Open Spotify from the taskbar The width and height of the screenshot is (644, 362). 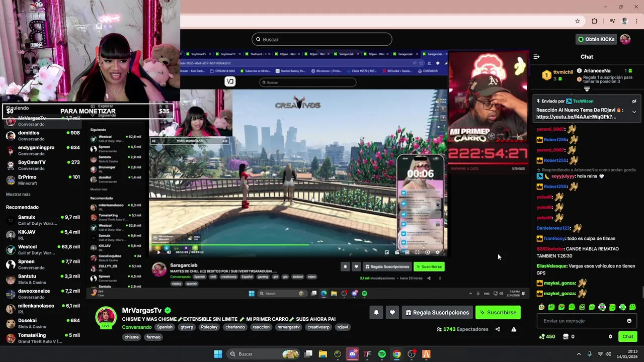click(382, 354)
